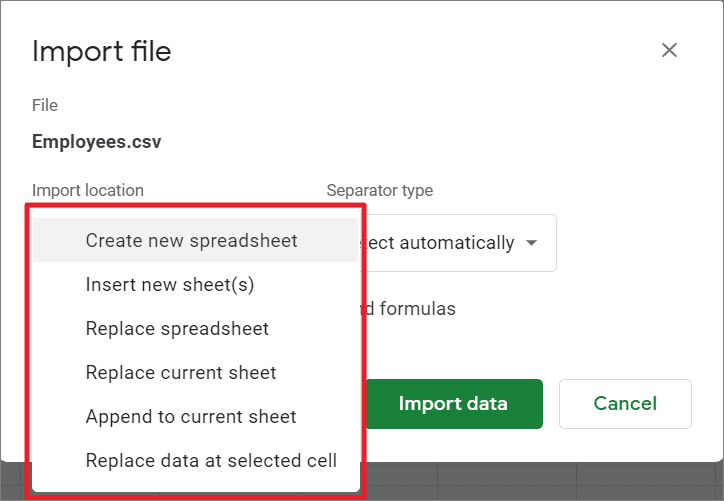
Task: Select Create new spreadsheet option
Action: pos(192,241)
